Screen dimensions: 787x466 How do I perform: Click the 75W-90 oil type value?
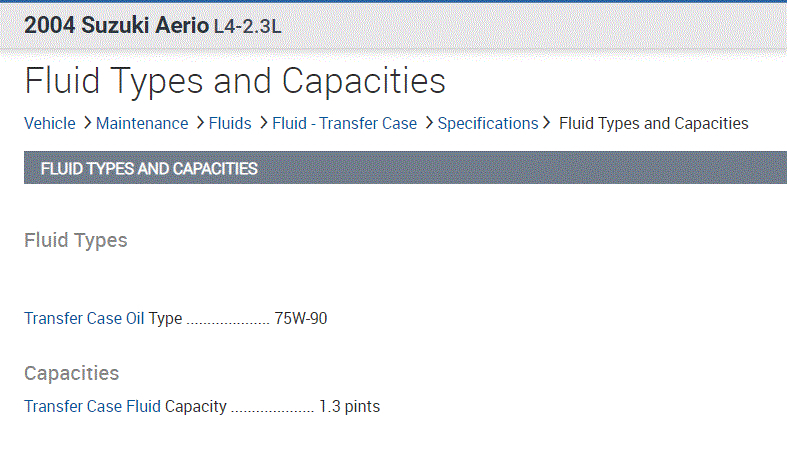point(301,319)
